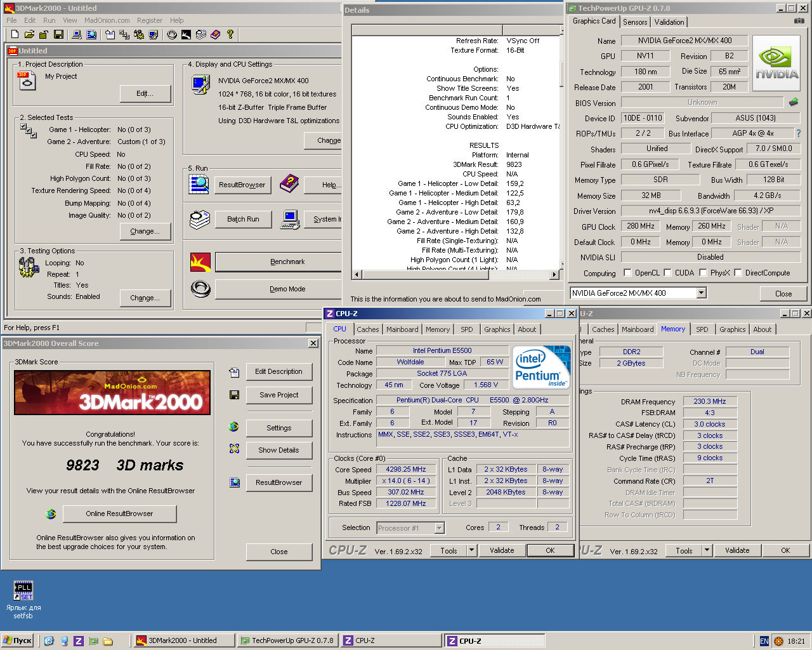
Task: Click the purple help book toolbar icon
Action: [x=215, y=34]
